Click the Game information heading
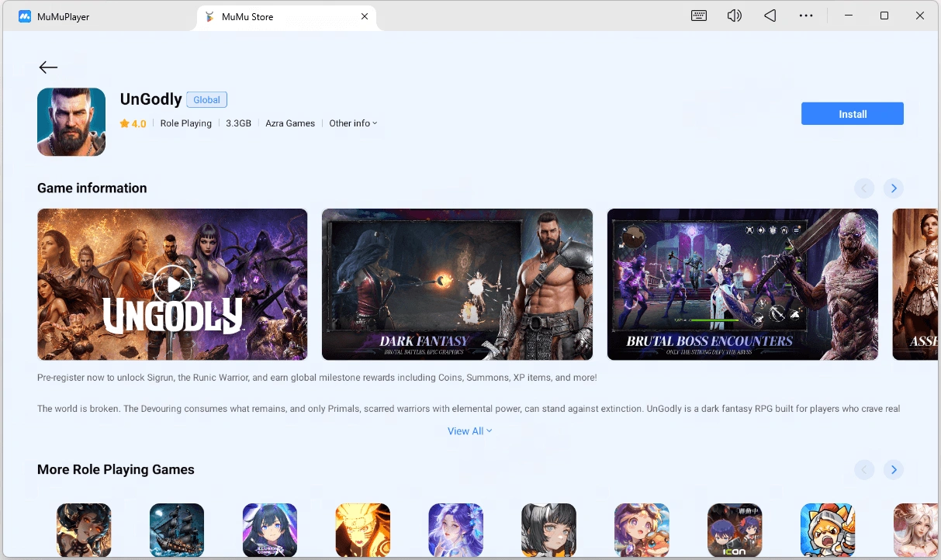Viewport: 941px width, 560px height. [x=92, y=188]
